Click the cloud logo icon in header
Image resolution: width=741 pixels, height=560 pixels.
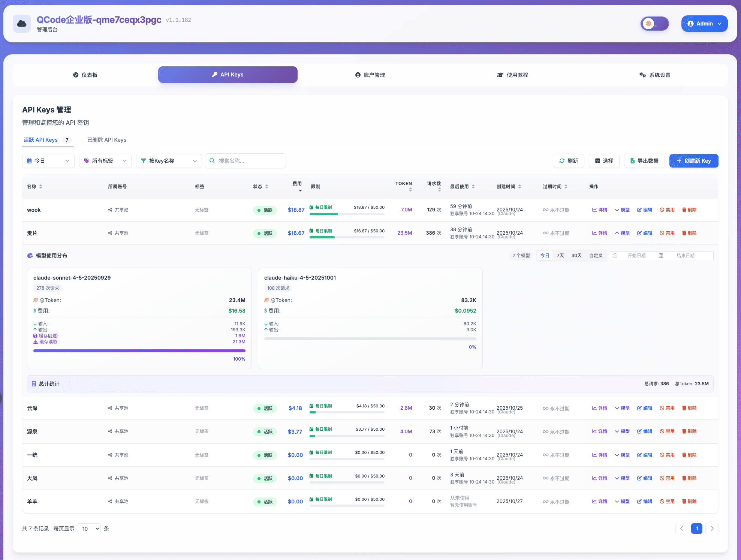point(22,24)
